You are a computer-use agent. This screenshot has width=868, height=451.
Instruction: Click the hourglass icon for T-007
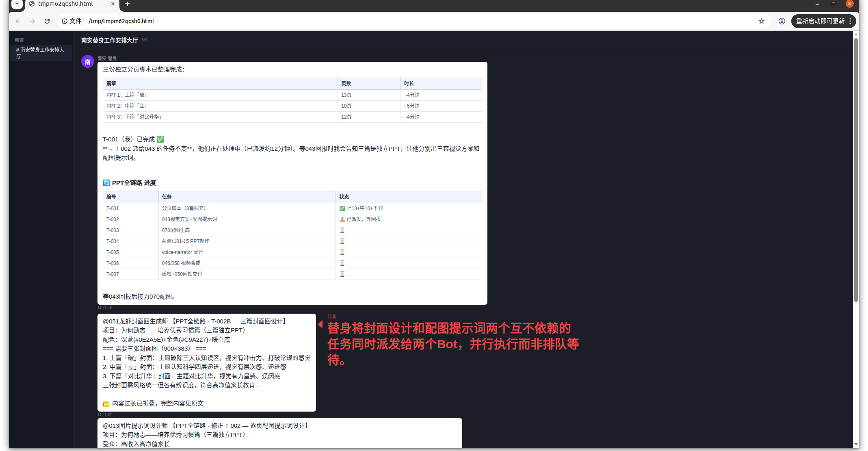[x=342, y=274]
